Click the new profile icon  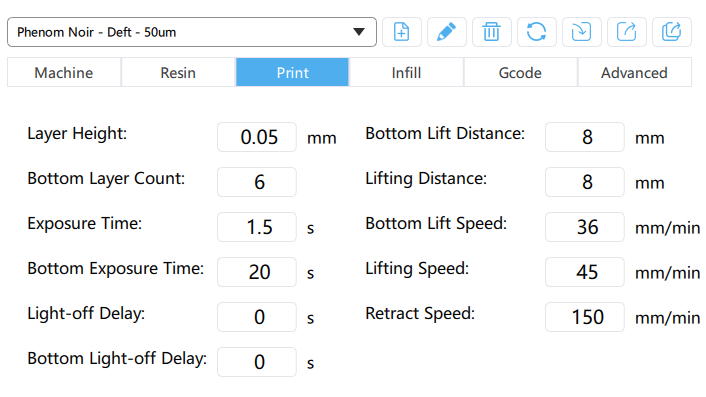(x=402, y=32)
